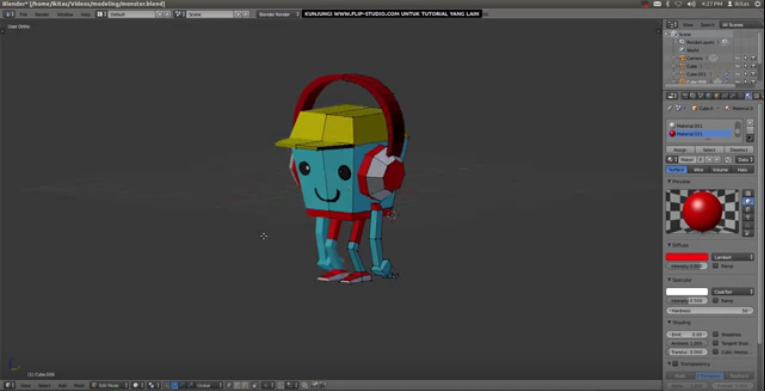Screen dimensions: 765x391
Task: Open the white specular color swatch
Action: 686,291
